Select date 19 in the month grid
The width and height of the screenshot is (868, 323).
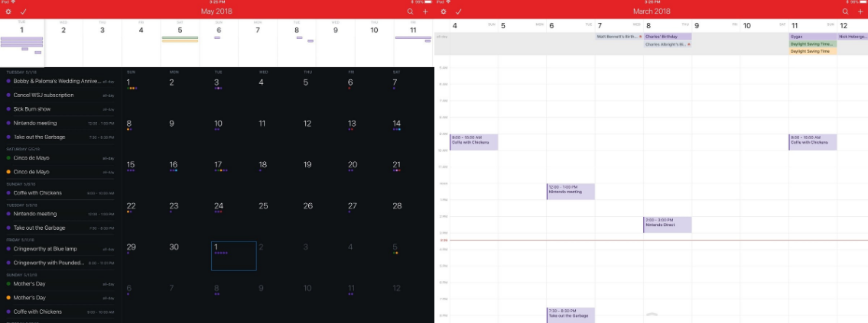coord(307,165)
